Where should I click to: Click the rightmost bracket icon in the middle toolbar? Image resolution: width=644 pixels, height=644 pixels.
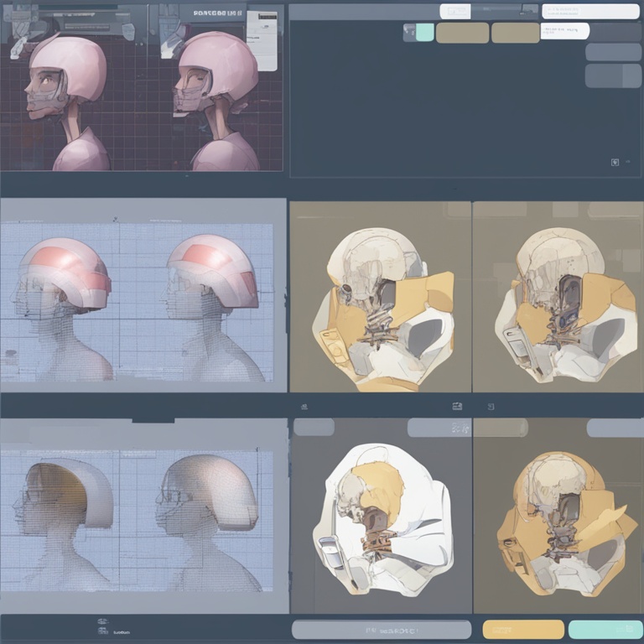click(x=491, y=407)
